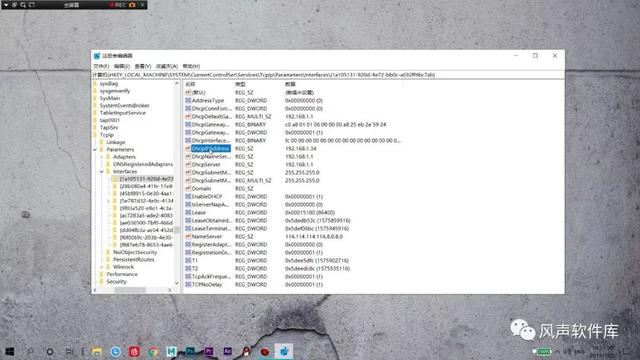Open the 文件(F) menu

point(101,66)
